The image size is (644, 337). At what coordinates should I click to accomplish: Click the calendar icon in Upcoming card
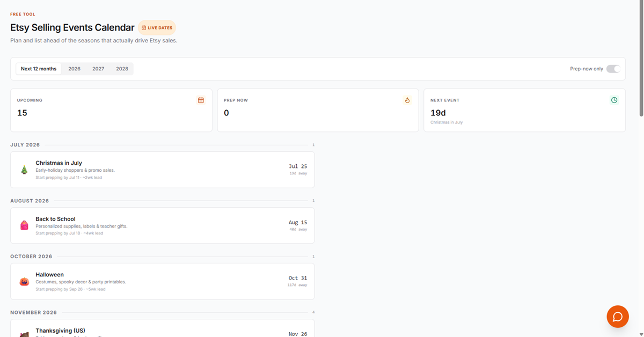[x=201, y=100]
